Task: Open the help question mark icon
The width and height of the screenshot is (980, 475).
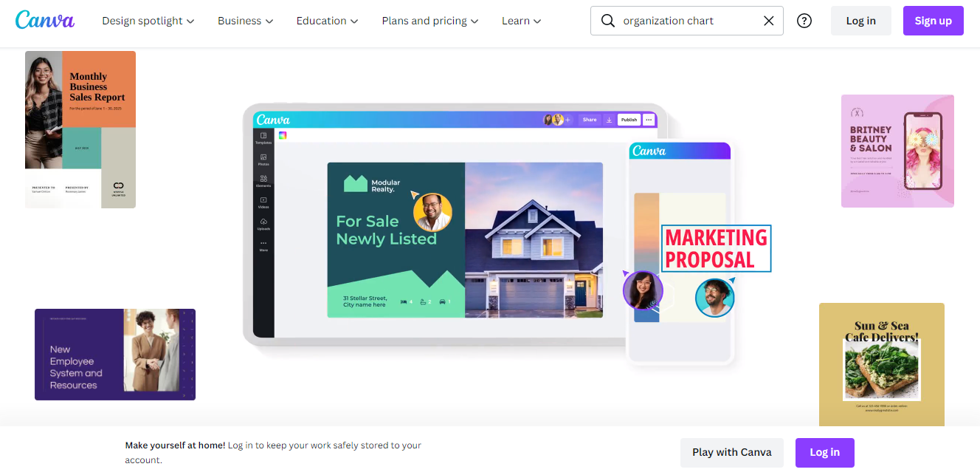Action: pos(804,21)
